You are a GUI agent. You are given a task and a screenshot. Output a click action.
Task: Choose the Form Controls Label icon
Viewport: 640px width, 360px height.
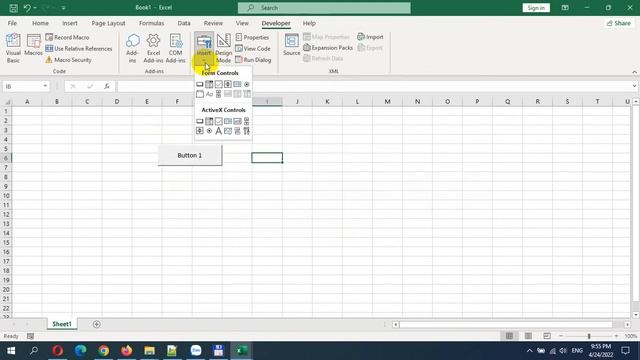point(209,94)
